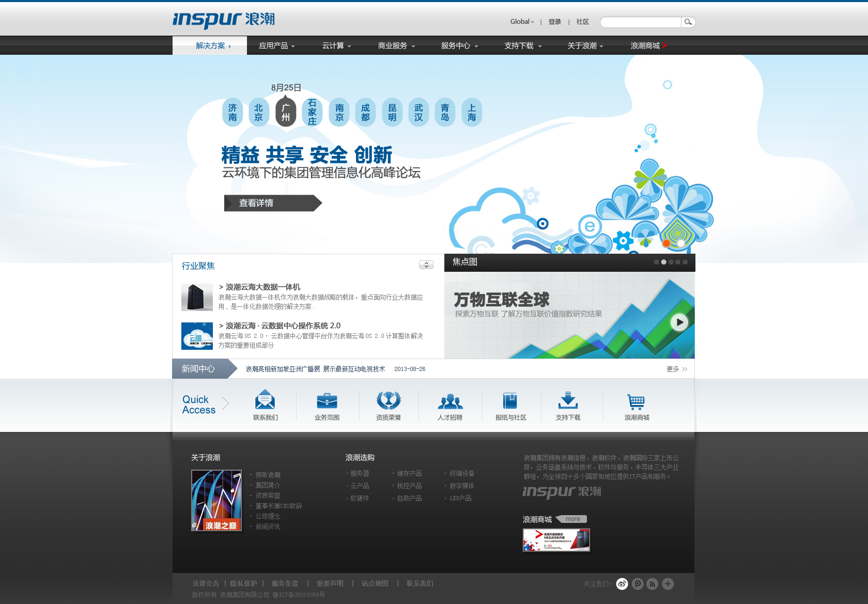Select the 昆明 city bubble
This screenshot has width=868, height=604.
[392, 112]
